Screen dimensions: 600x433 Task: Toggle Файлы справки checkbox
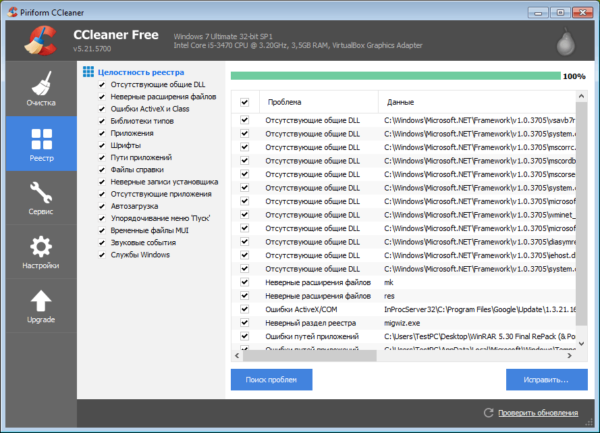coord(102,170)
